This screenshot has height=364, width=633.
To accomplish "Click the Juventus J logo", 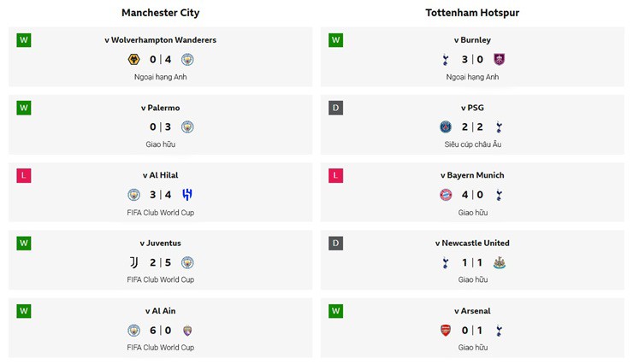I will pyautogui.click(x=133, y=262).
